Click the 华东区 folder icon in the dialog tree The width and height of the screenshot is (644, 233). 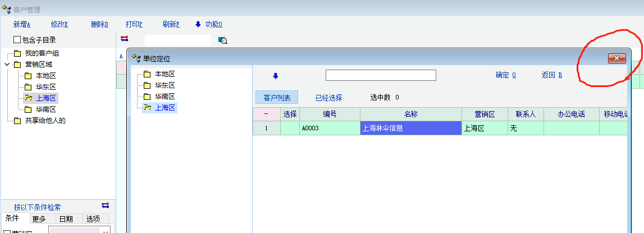[147, 85]
